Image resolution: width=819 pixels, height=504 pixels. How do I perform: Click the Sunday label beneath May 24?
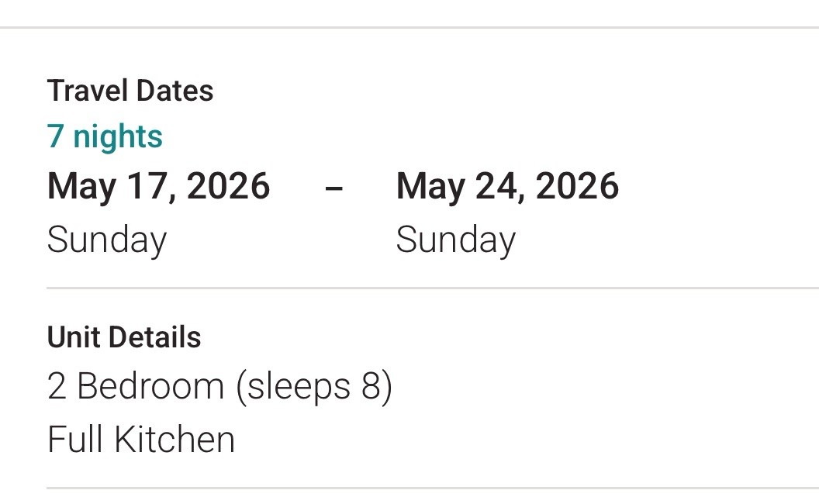coord(455,240)
